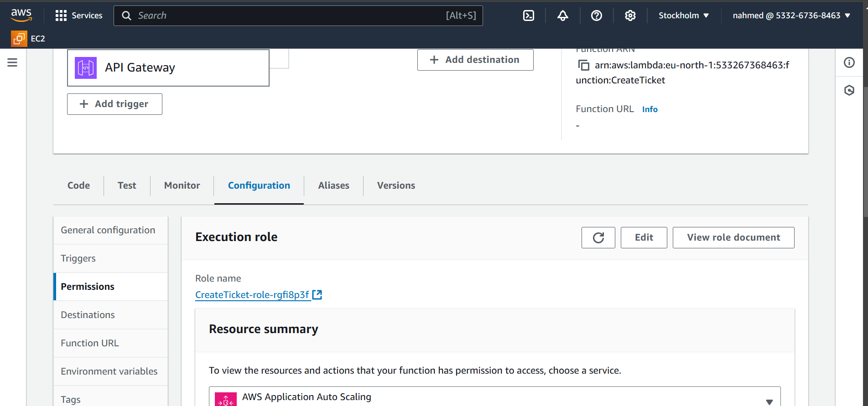
Task: Expand the service selection dropdown arrow
Action: (769, 401)
